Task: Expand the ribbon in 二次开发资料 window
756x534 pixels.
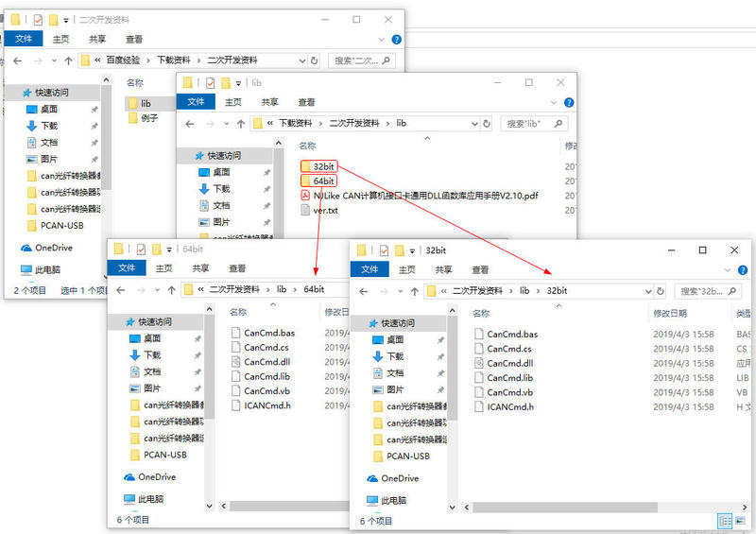Action: coord(382,40)
